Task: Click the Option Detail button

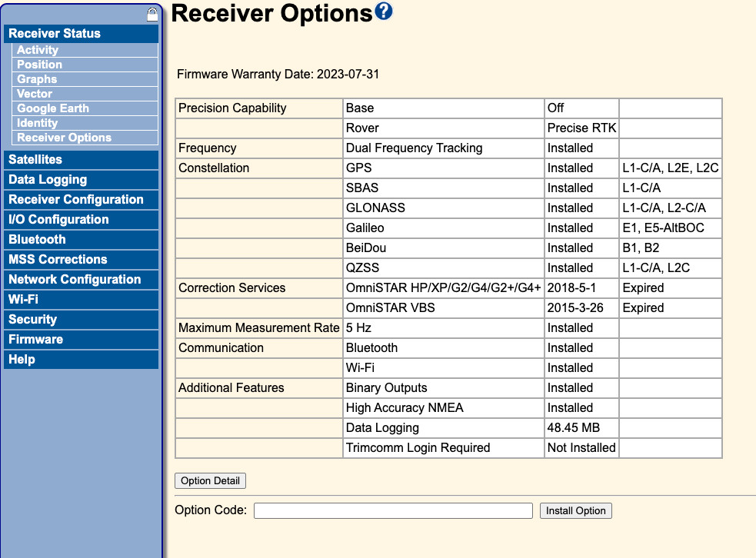Action: click(210, 481)
